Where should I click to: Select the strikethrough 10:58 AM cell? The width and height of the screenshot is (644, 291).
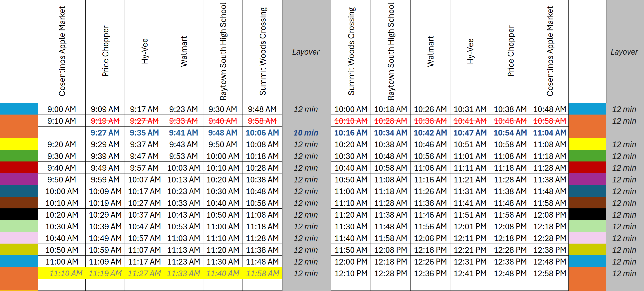550,121
